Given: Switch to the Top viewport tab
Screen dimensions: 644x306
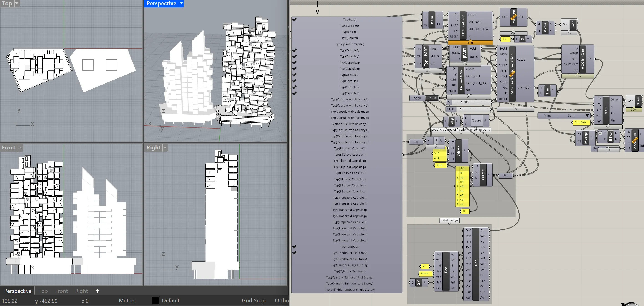Looking at the screenshot, I should tap(43, 291).
